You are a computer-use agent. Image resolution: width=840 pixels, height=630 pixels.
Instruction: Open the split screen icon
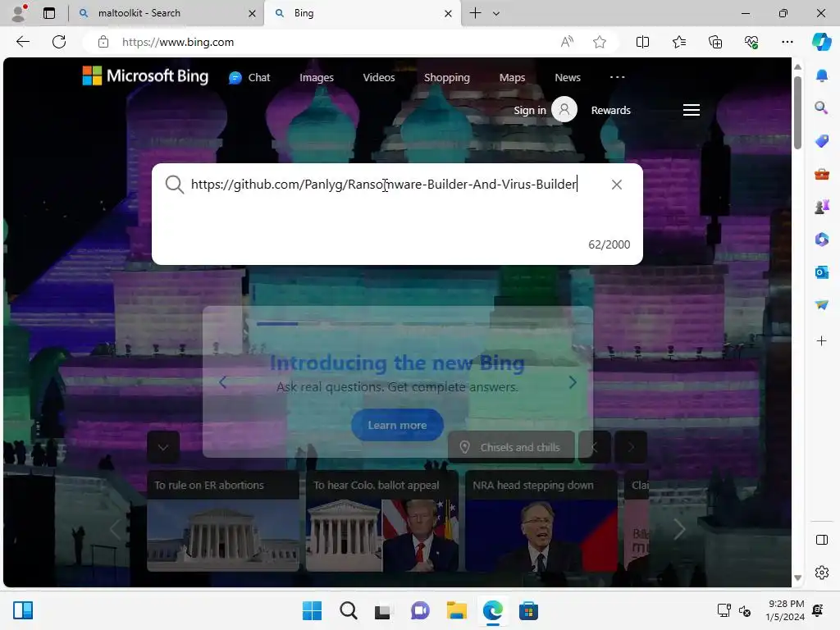(642, 42)
